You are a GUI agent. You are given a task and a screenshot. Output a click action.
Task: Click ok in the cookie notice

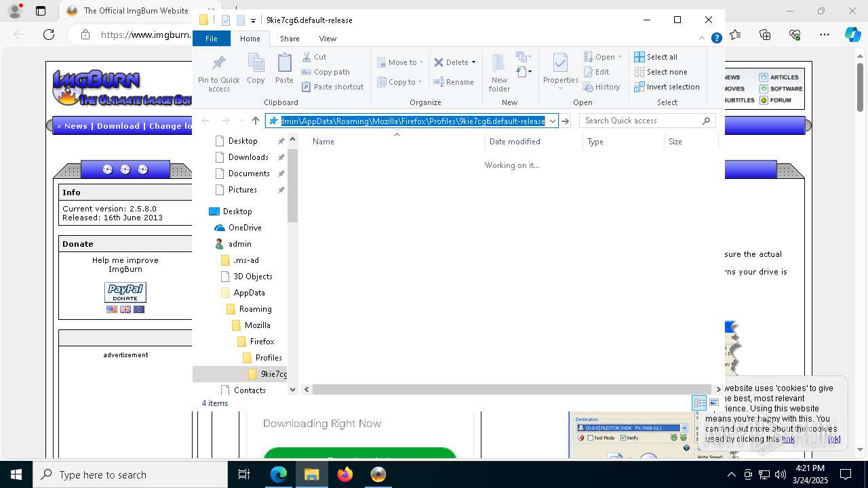834,439
